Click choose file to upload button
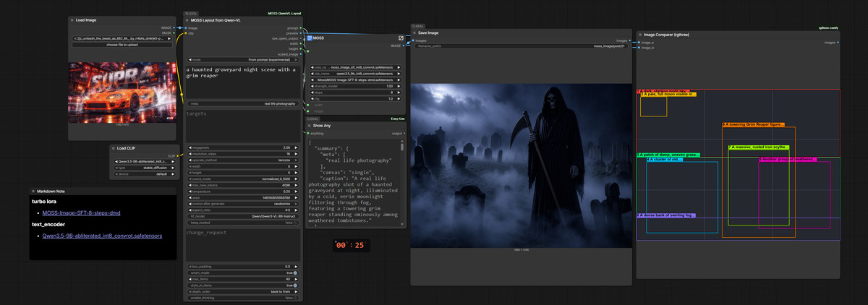868x305 pixels. tap(123, 46)
